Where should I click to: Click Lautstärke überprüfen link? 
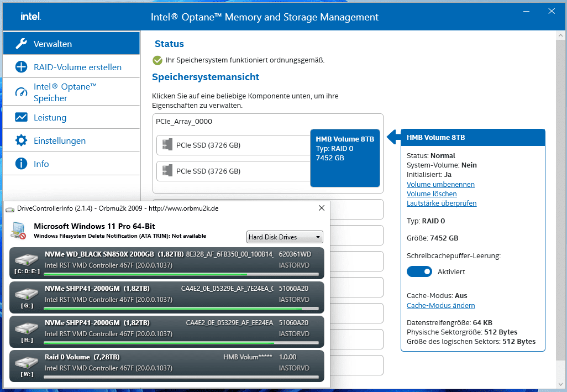click(x=442, y=203)
